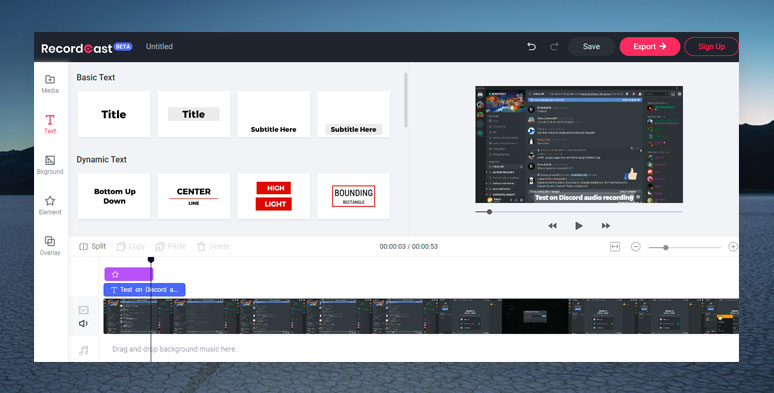Screen dimensions: 774x393
Task: Click the Untitled project name
Action: click(x=159, y=46)
